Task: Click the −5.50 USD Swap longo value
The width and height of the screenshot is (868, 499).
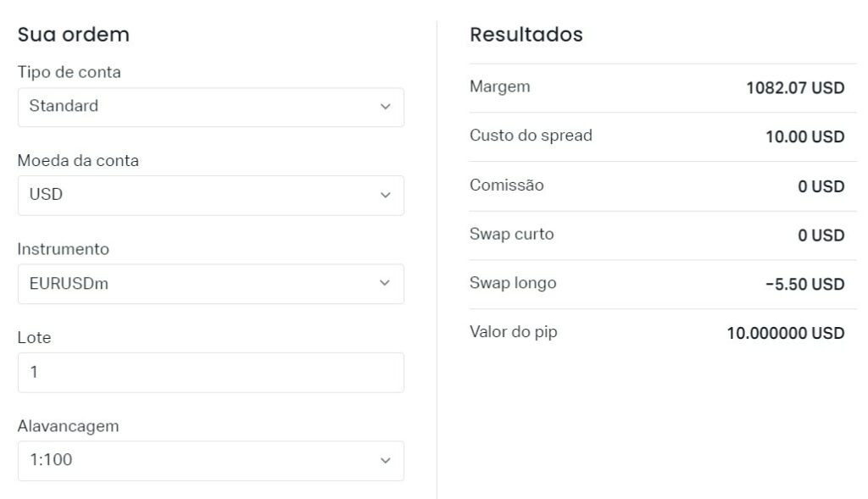Action: [x=805, y=285]
